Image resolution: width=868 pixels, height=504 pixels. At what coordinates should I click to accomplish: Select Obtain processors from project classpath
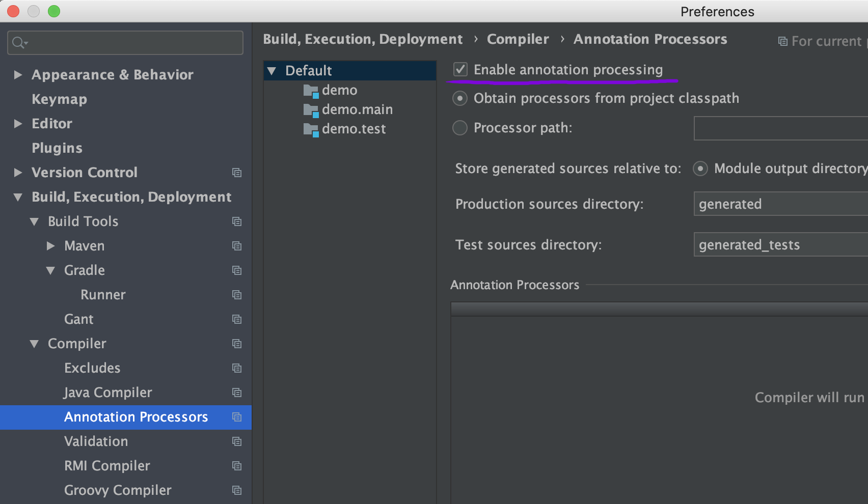pyautogui.click(x=460, y=98)
